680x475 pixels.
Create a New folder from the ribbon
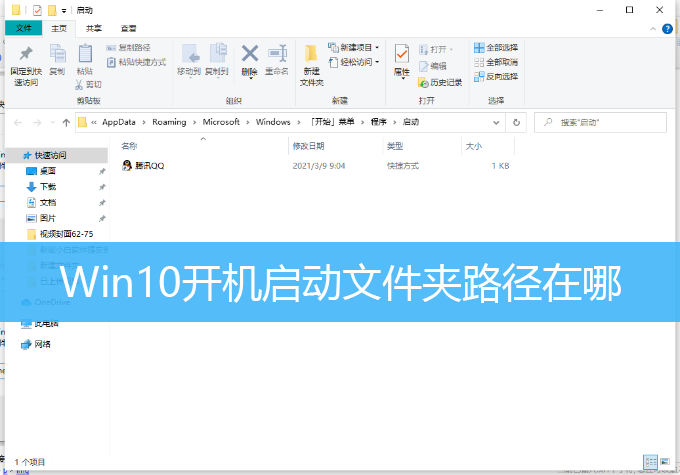(x=311, y=65)
